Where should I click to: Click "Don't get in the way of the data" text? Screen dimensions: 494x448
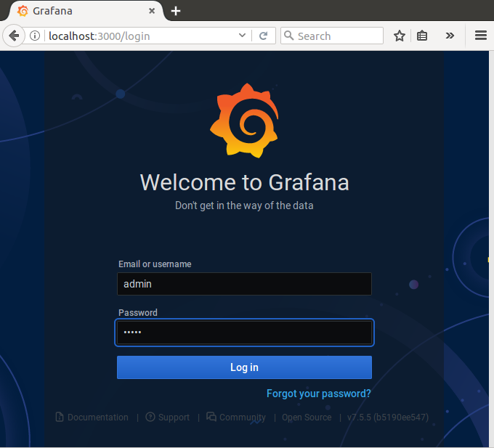click(244, 205)
